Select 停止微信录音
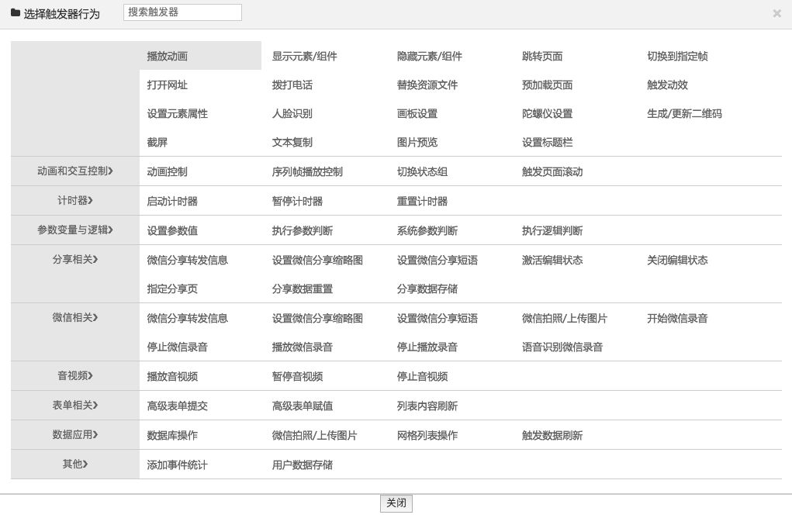The image size is (792, 532). tap(178, 347)
